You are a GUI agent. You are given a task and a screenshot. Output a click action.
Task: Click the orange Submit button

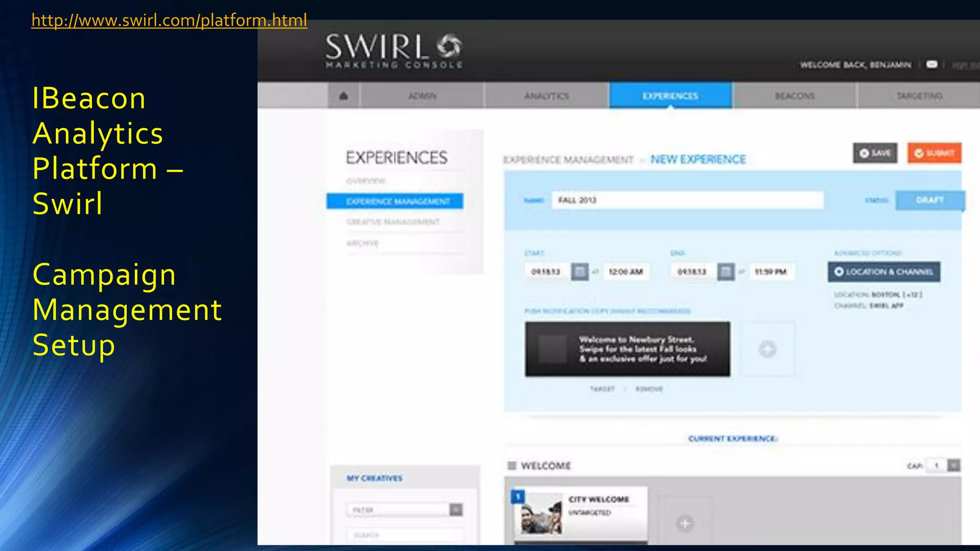[x=934, y=153]
